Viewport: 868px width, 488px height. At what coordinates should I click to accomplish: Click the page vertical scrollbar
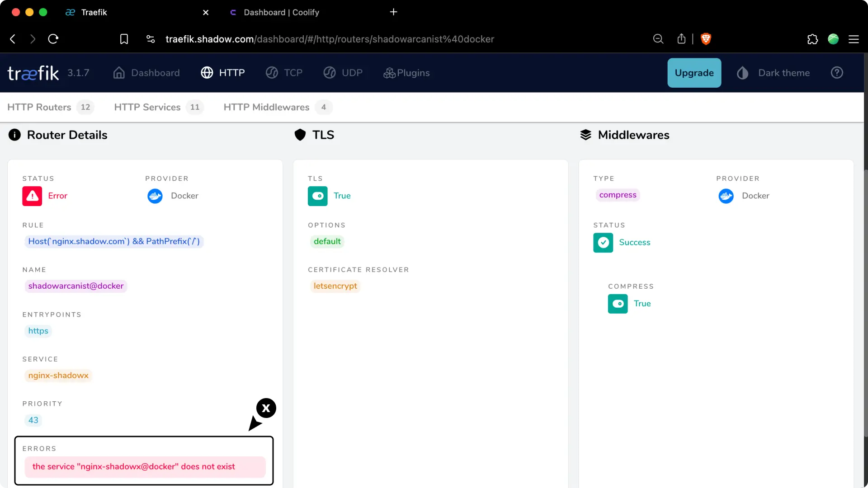point(865,303)
